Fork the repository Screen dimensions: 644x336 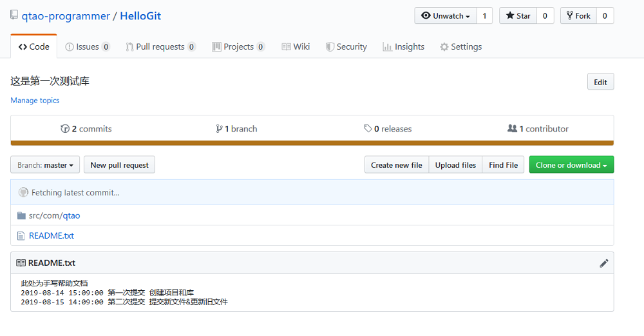point(578,15)
